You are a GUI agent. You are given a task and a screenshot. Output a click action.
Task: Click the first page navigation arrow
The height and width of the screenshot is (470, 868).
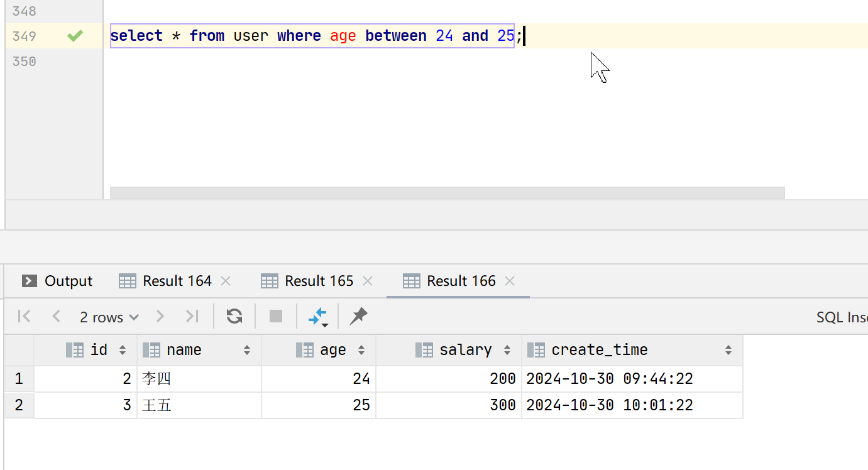pyautogui.click(x=25, y=316)
